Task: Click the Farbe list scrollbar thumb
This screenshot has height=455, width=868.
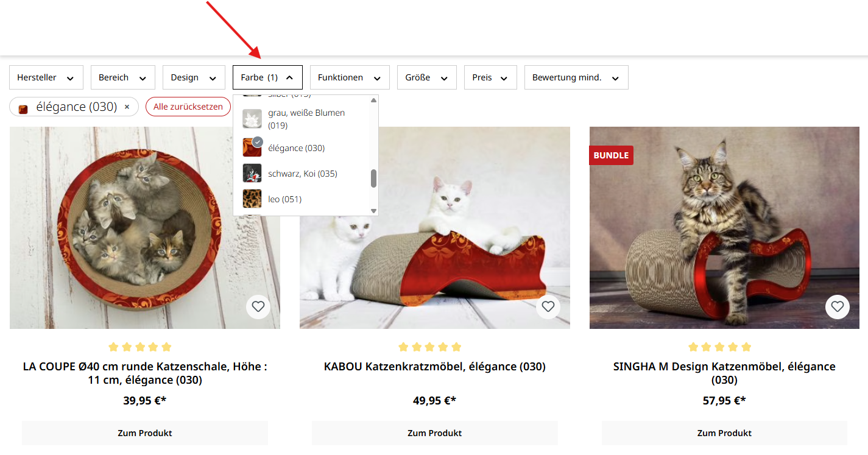Action: click(x=374, y=178)
